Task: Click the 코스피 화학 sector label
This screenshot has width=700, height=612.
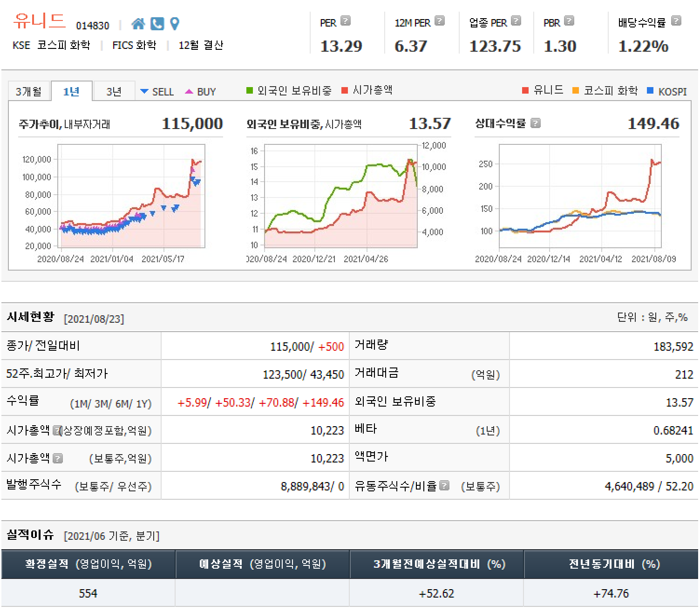Action: click(x=64, y=45)
